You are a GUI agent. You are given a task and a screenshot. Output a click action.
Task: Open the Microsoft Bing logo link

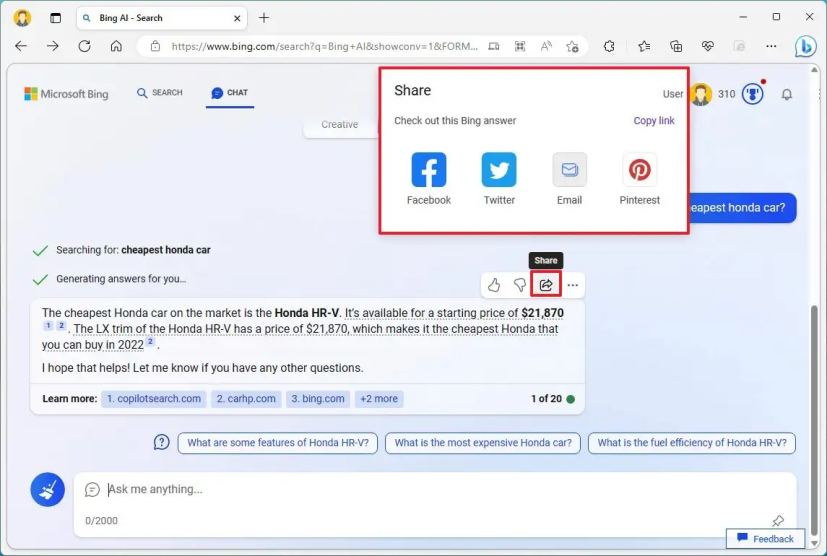click(x=66, y=94)
